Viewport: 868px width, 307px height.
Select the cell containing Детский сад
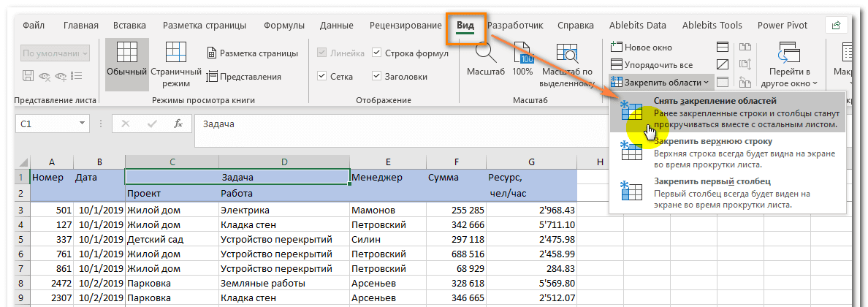[172, 240]
